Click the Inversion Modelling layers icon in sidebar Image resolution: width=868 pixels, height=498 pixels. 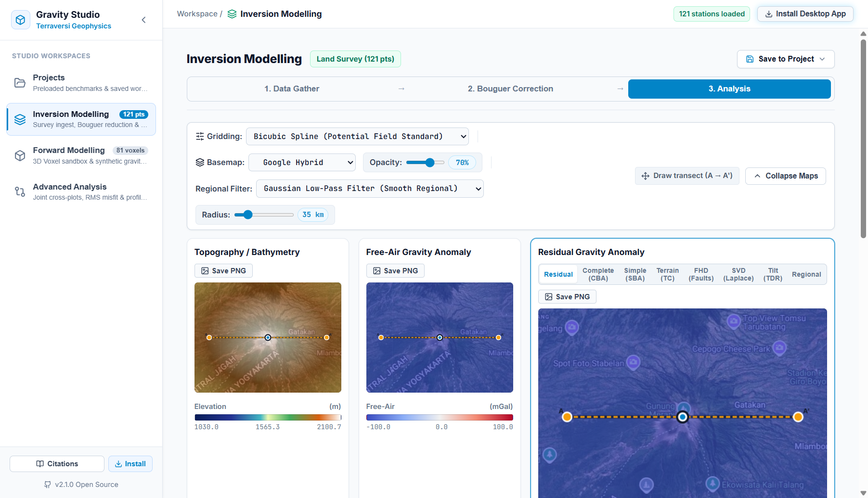[x=20, y=119]
